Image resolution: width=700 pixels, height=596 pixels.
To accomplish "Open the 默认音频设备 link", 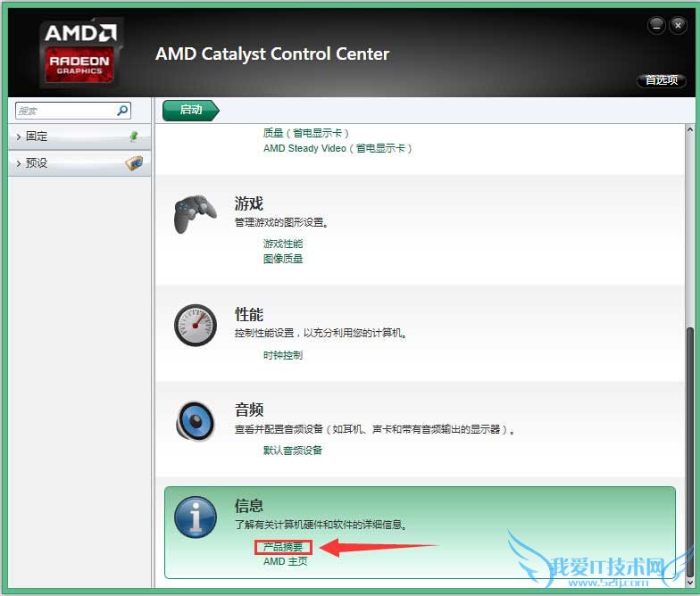I will pos(293,451).
